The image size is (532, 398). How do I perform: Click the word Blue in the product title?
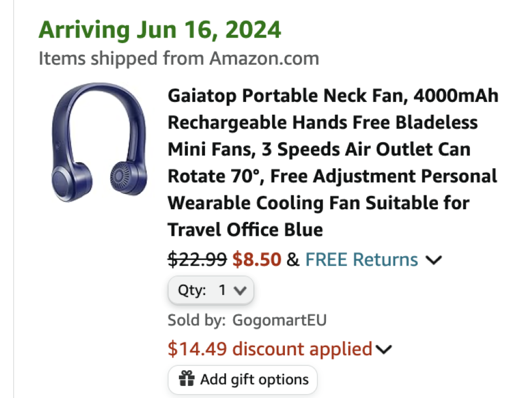(x=303, y=230)
